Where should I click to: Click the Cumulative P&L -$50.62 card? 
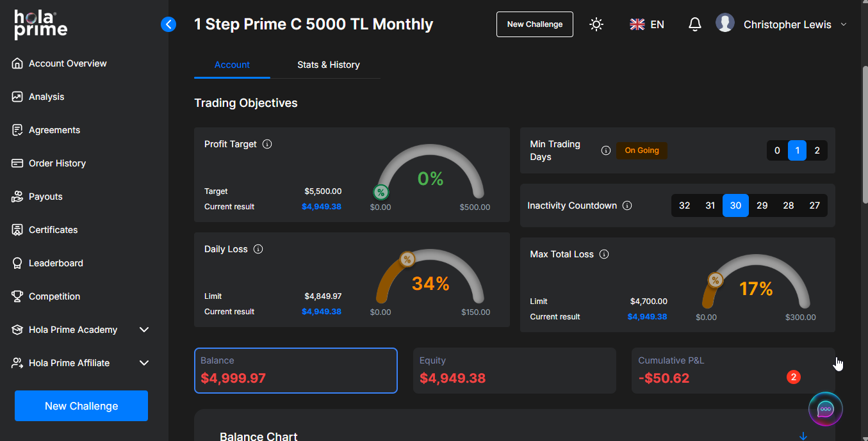(x=733, y=371)
